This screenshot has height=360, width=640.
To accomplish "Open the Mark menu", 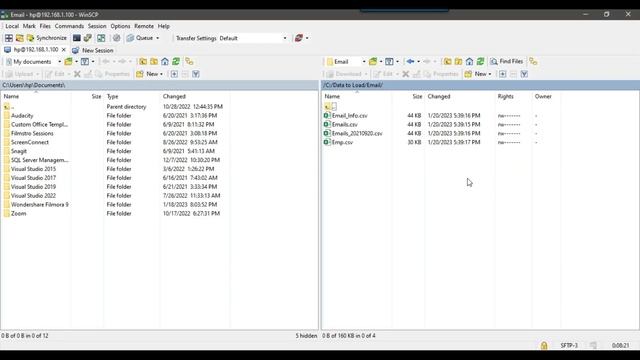I will pyautogui.click(x=29, y=26).
